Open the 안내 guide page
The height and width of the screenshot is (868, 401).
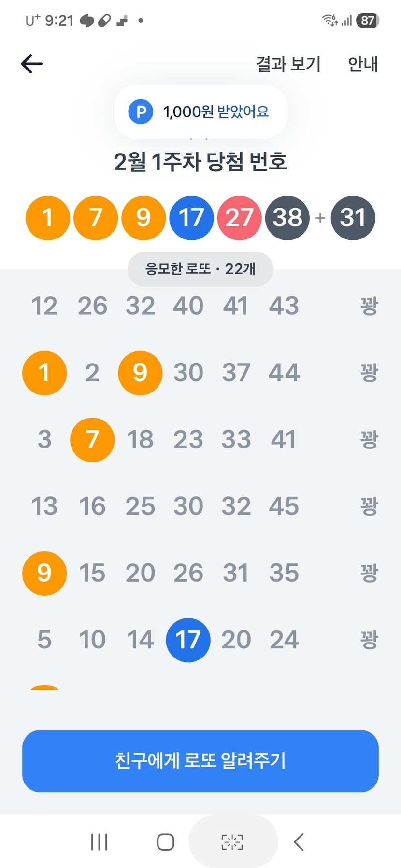[x=363, y=64]
